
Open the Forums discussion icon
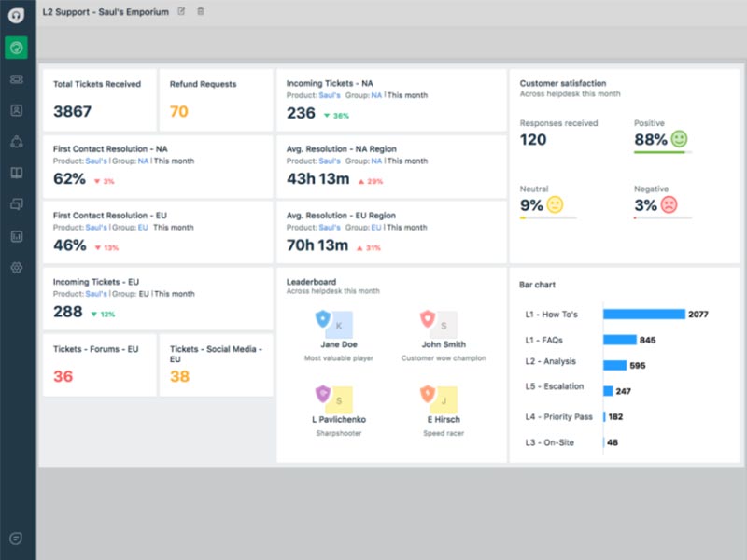[16, 204]
